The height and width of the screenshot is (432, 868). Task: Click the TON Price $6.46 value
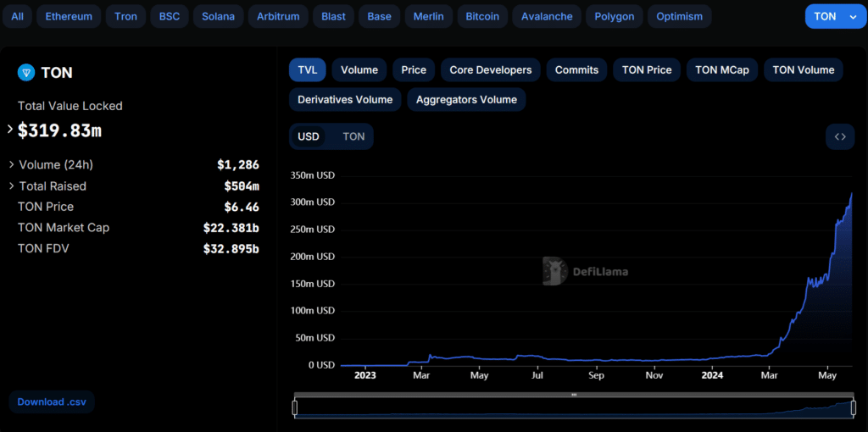click(x=242, y=207)
